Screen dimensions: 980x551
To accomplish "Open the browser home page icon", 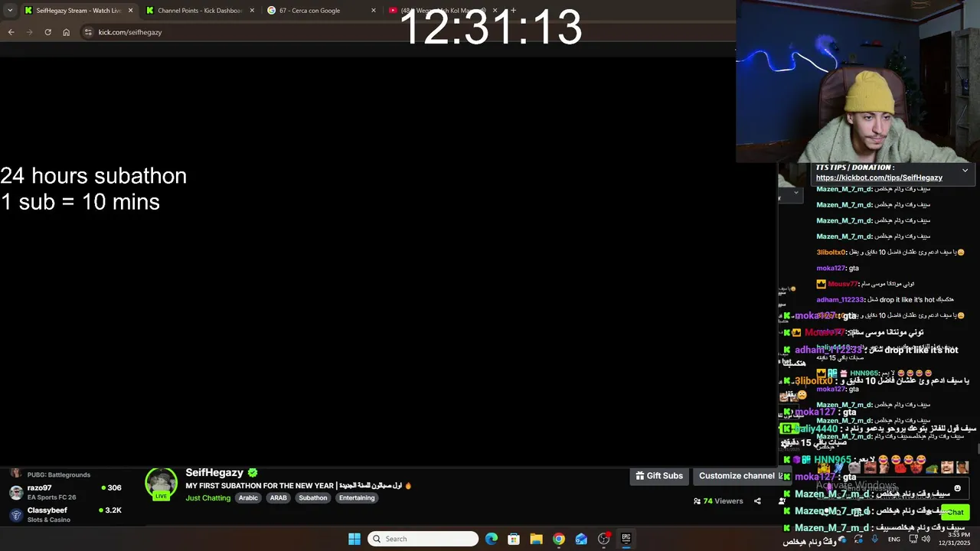I will 66,32.
